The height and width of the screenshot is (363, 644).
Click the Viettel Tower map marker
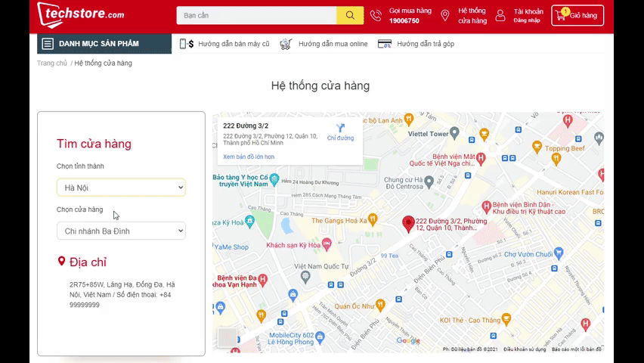pyautogui.click(x=454, y=133)
